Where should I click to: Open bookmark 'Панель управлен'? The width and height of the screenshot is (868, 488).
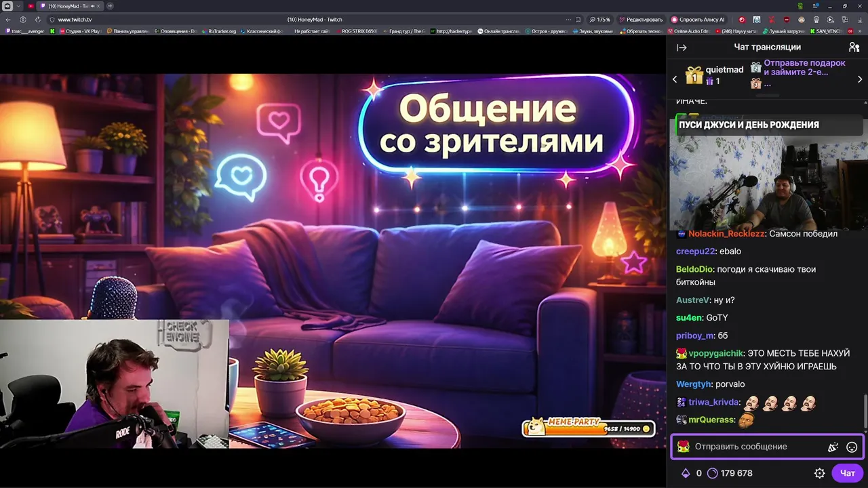(128, 31)
